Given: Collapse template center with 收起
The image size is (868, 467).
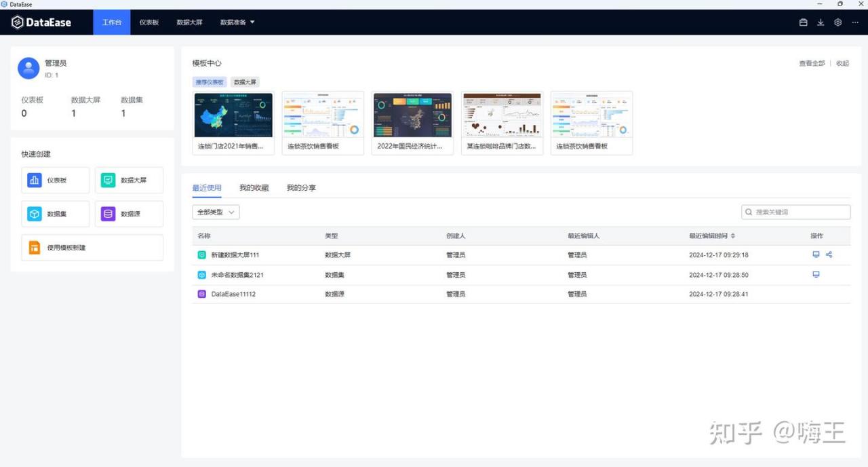Looking at the screenshot, I should click(842, 63).
